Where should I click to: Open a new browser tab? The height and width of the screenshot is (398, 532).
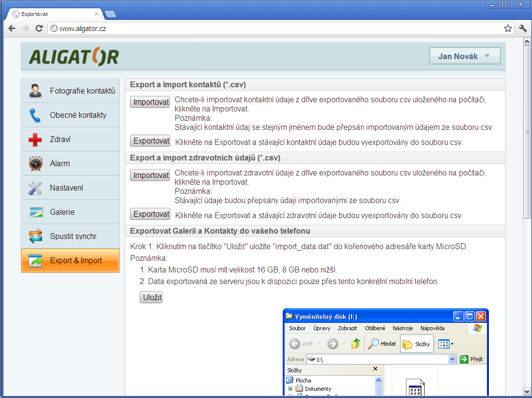111,14
